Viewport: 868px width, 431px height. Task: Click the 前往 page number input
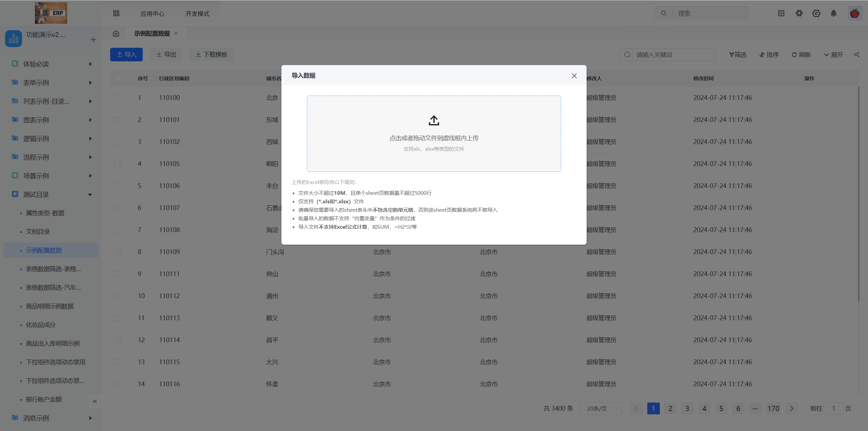tap(833, 409)
